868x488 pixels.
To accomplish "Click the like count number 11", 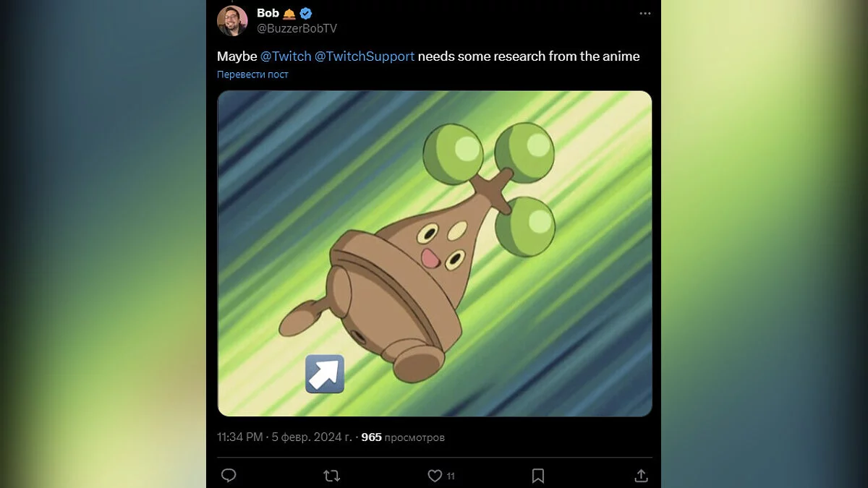I will (451, 476).
